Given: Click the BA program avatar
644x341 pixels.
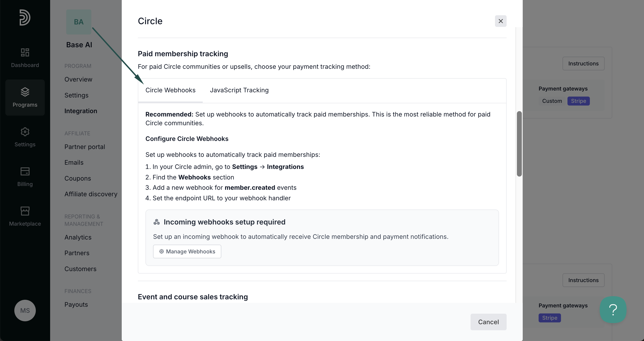Looking at the screenshot, I should pyautogui.click(x=79, y=22).
